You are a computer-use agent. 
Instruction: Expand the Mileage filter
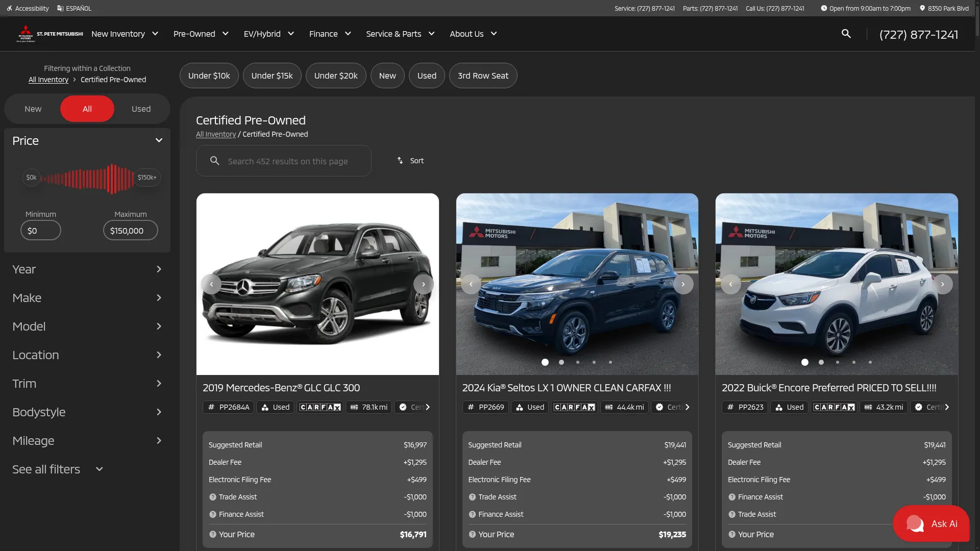click(x=87, y=441)
